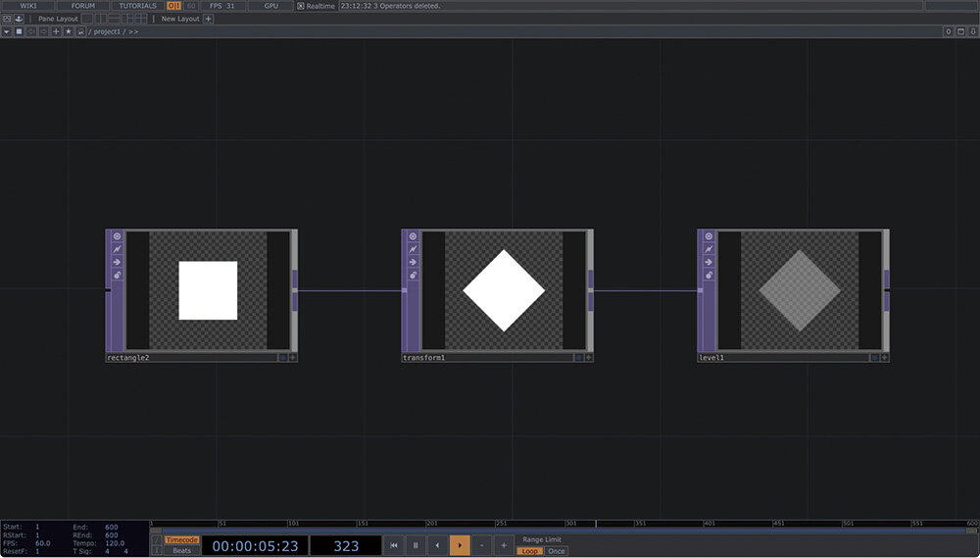Enable Loop range limit mode
The image size is (980, 558).
pyautogui.click(x=529, y=551)
